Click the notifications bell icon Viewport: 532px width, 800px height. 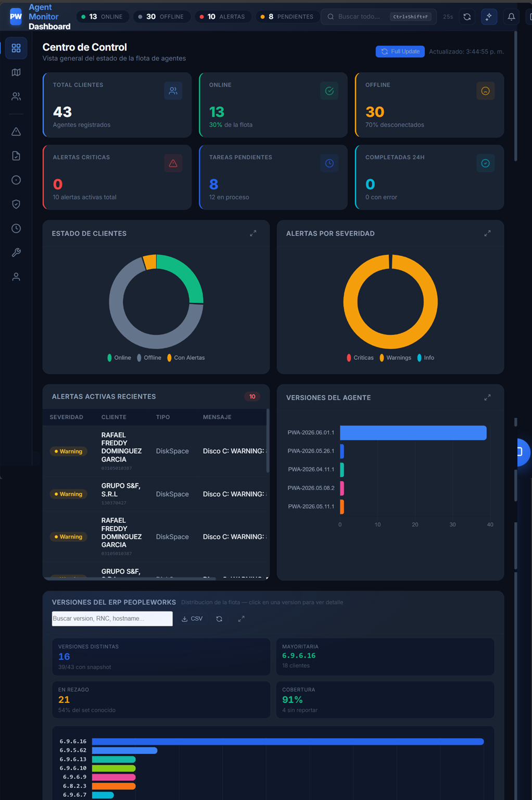point(511,17)
